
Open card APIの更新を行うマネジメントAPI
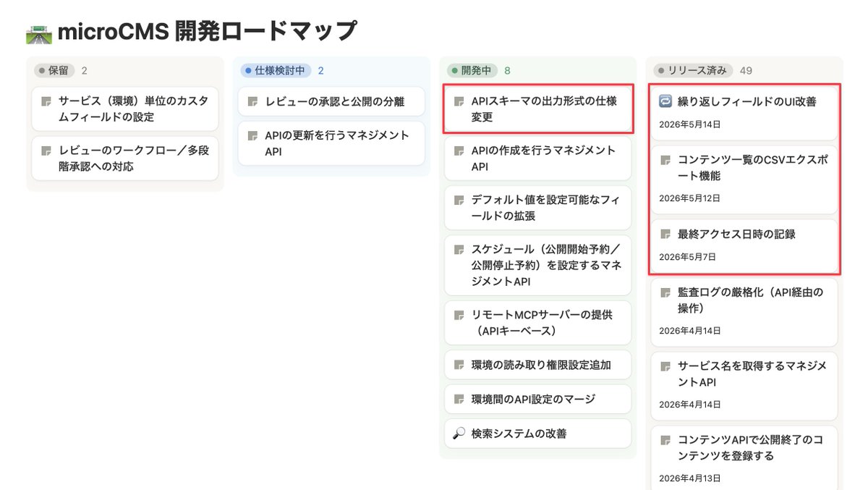coord(331,143)
